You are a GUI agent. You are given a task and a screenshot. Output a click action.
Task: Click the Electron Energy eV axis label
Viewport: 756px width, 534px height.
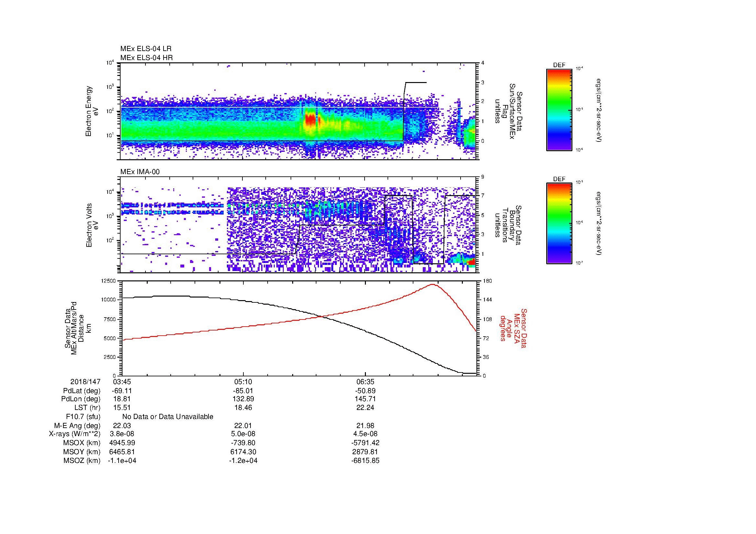point(92,111)
